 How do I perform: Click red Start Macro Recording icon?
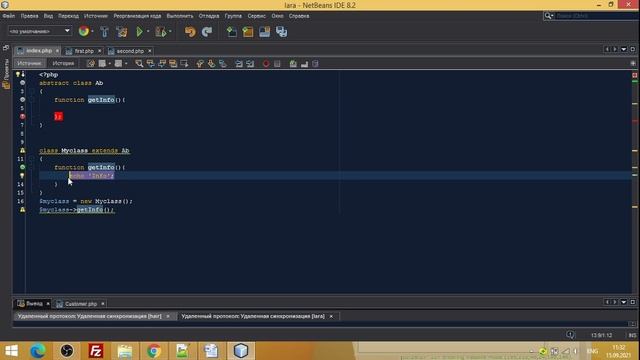(266, 64)
